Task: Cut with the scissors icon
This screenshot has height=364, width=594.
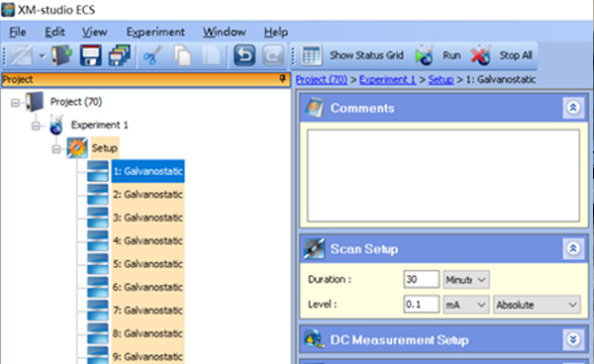Action: tap(152, 55)
